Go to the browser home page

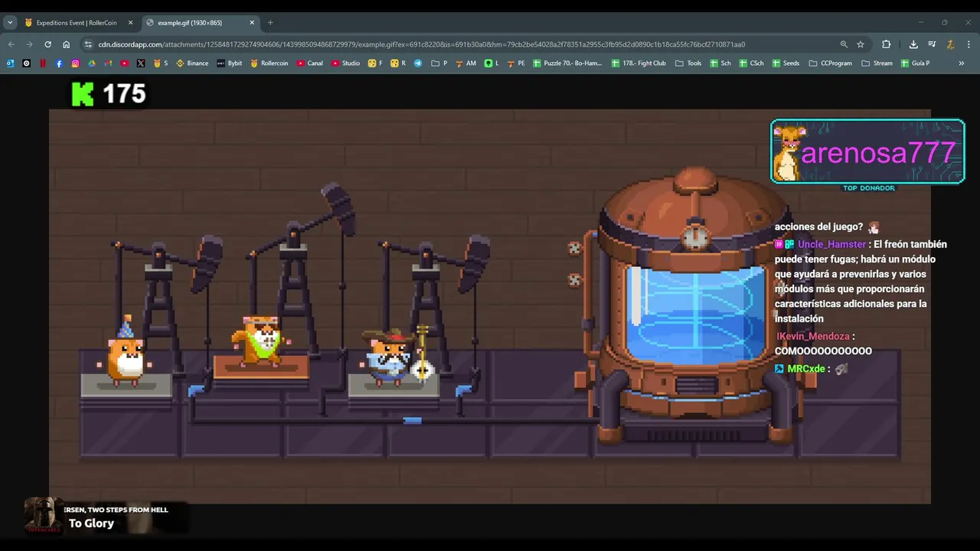(67, 44)
